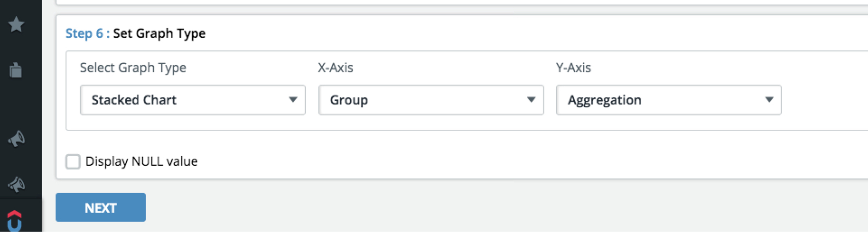
Task: Click the 'Y-Axis' field label
Action: tap(573, 68)
